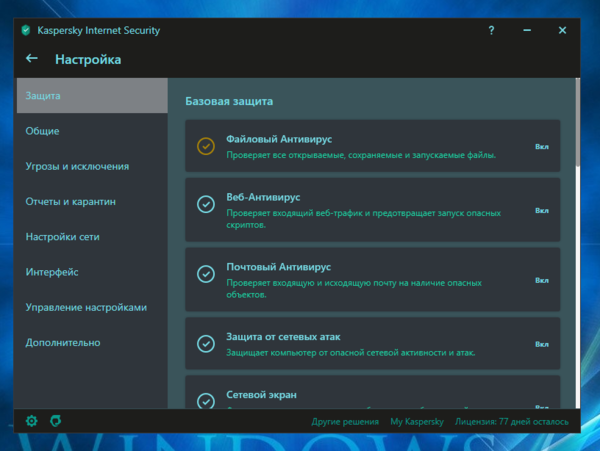Viewport: 600px width, 451px height.
Task: Open the help question mark icon
Action: tap(491, 31)
